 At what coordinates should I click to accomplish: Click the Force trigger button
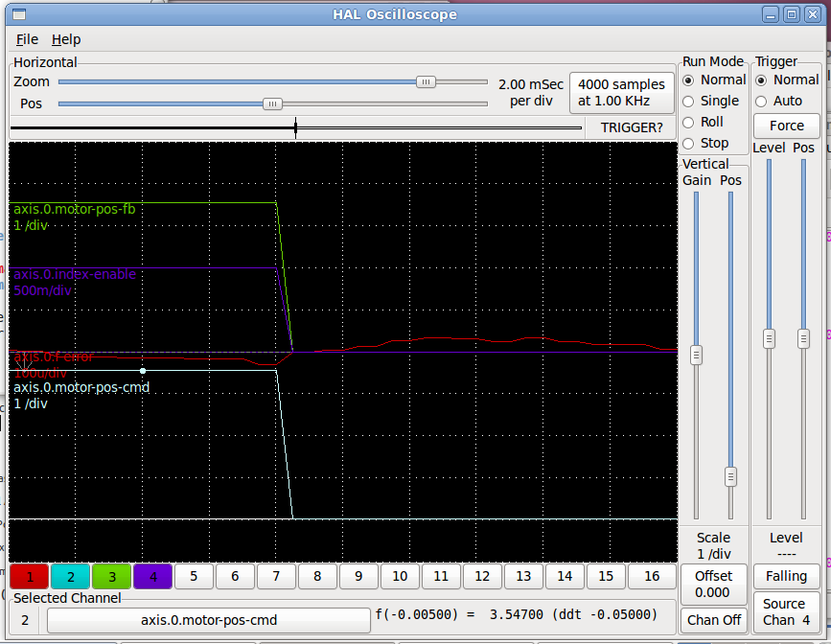tap(787, 126)
